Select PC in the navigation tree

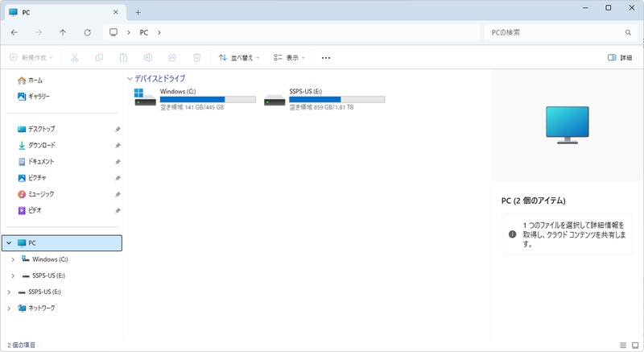pos(62,242)
